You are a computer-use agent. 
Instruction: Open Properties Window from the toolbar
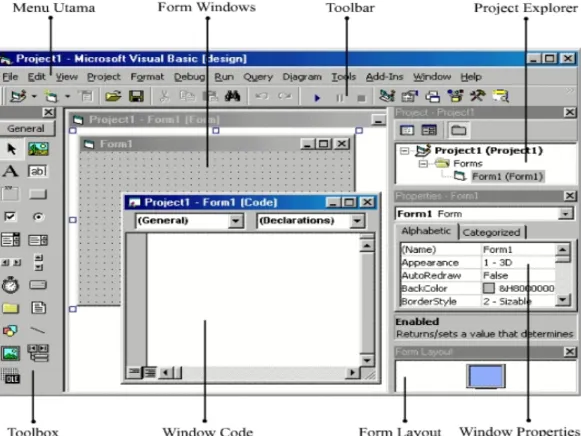409,96
